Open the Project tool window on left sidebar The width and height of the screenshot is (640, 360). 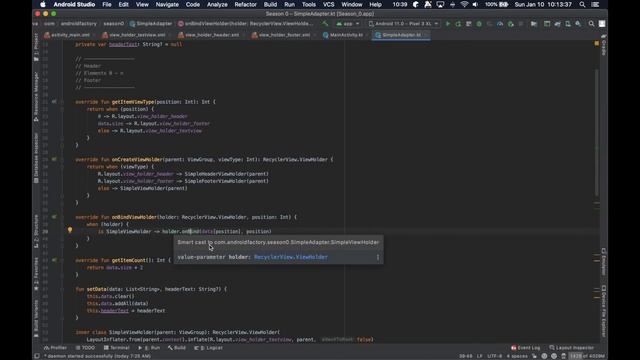36,48
